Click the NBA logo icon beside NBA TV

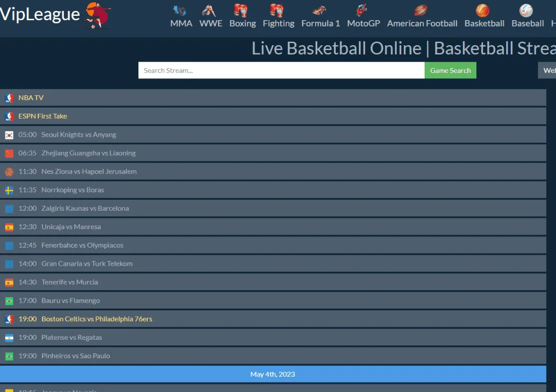pyautogui.click(x=9, y=98)
